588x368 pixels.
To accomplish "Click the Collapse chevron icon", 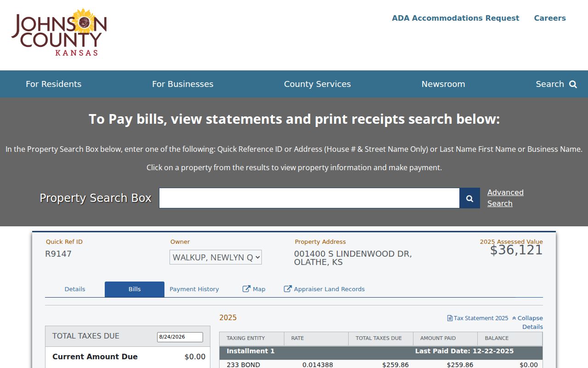I will [x=514, y=318].
